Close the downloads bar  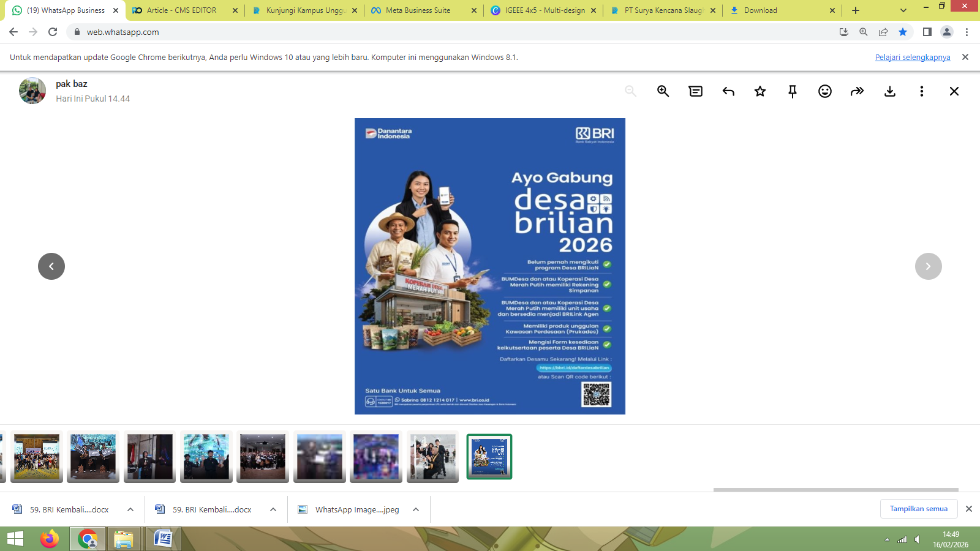[x=969, y=509]
